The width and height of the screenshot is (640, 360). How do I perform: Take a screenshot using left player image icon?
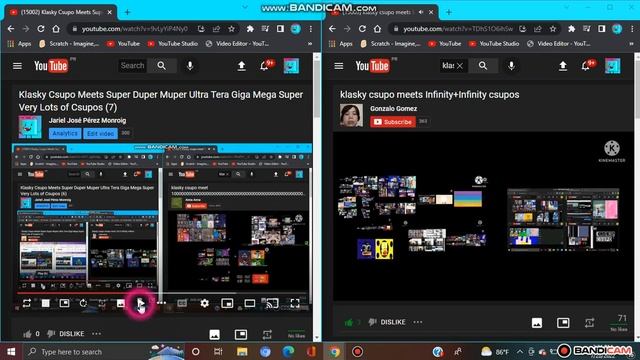point(121,303)
